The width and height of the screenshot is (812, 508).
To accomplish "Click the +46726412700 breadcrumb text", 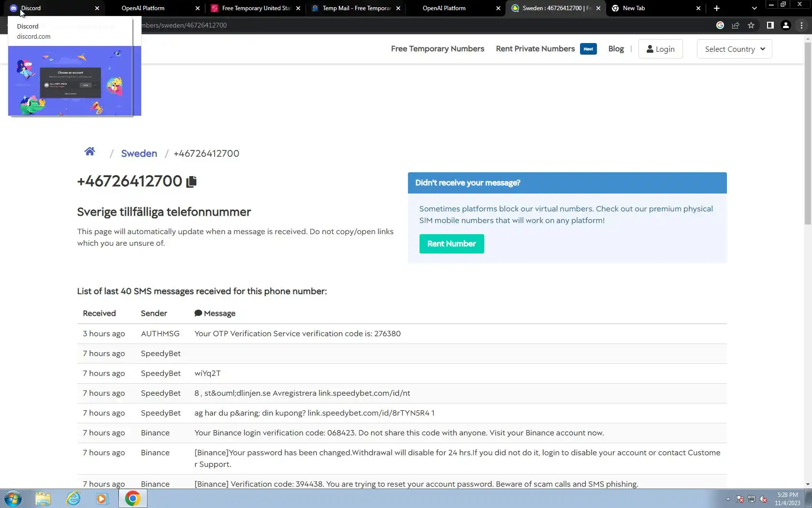I will point(206,153).
